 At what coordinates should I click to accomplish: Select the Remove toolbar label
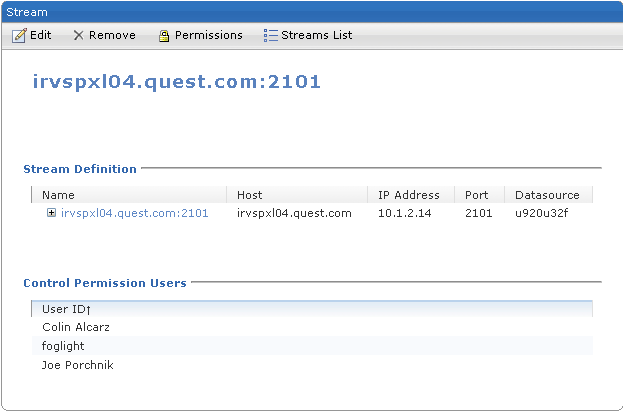pyautogui.click(x=112, y=35)
